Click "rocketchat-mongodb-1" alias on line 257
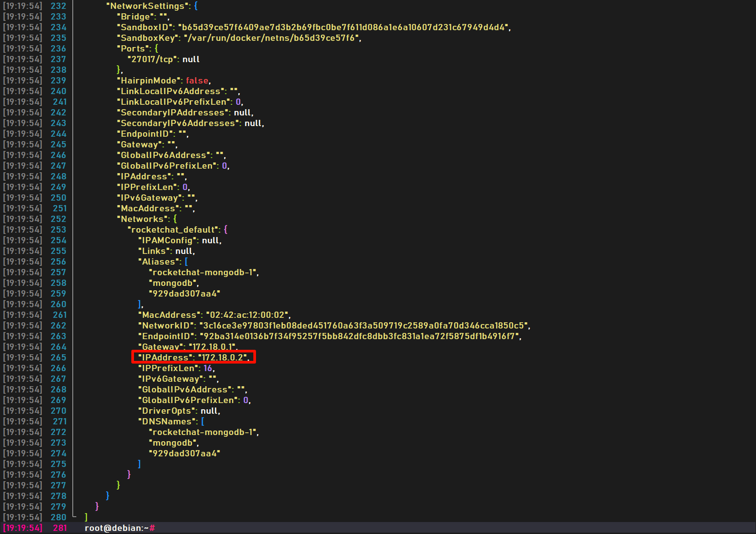756x534 pixels. pos(203,273)
